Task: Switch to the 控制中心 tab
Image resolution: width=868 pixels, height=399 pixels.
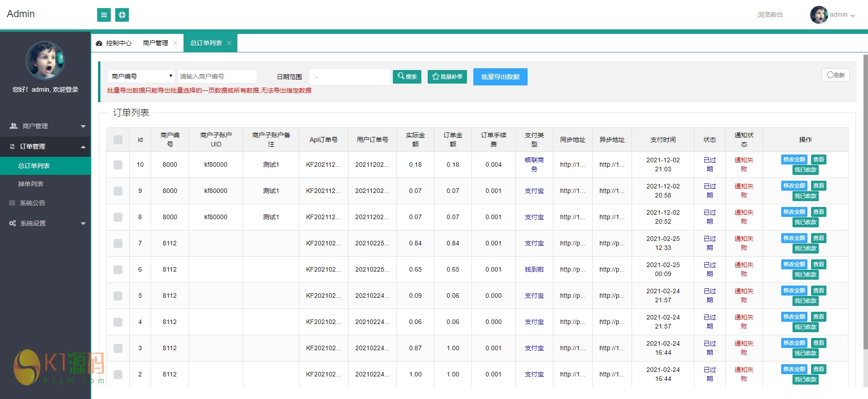Action: click(114, 43)
